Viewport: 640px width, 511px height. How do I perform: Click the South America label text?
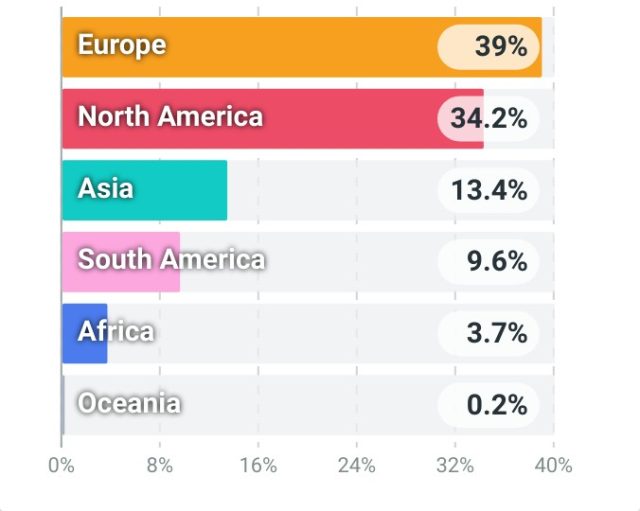point(171,259)
